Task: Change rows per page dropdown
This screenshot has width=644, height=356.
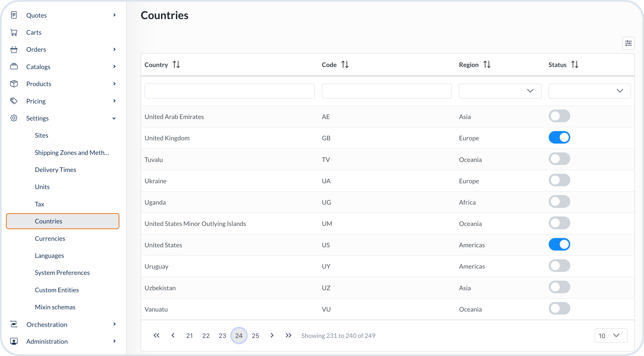Action: (611, 335)
